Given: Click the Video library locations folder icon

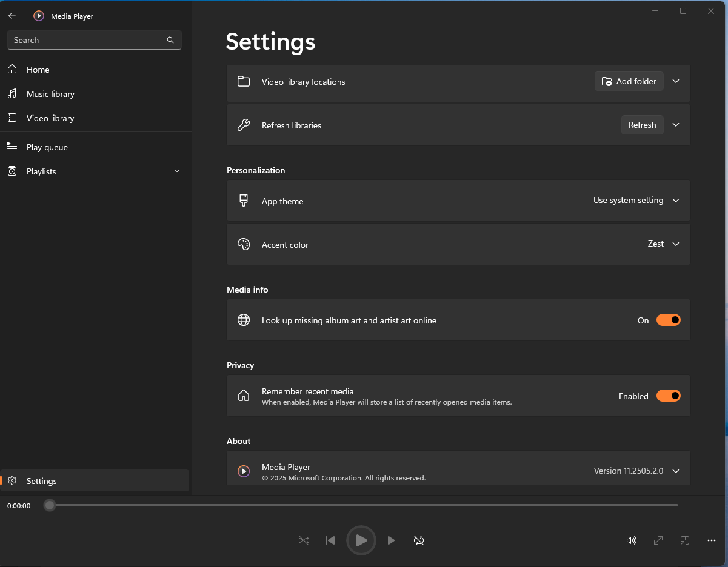Looking at the screenshot, I should [x=244, y=82].
